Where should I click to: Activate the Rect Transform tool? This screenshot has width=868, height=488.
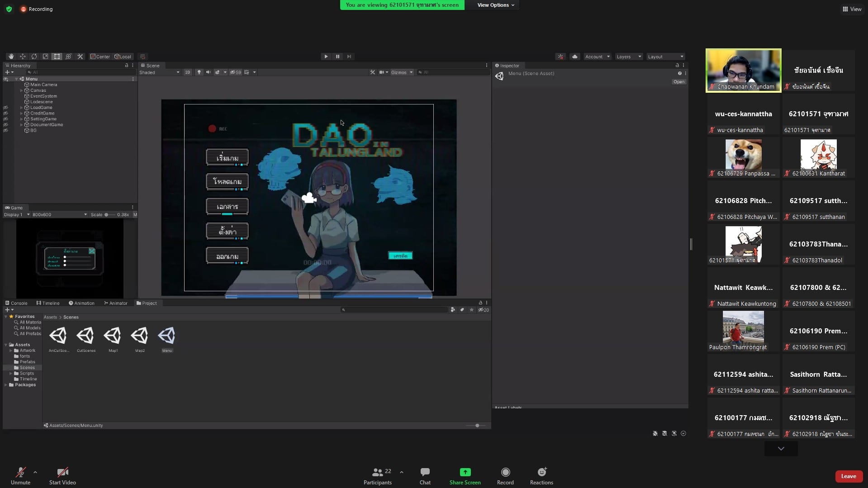57,57
